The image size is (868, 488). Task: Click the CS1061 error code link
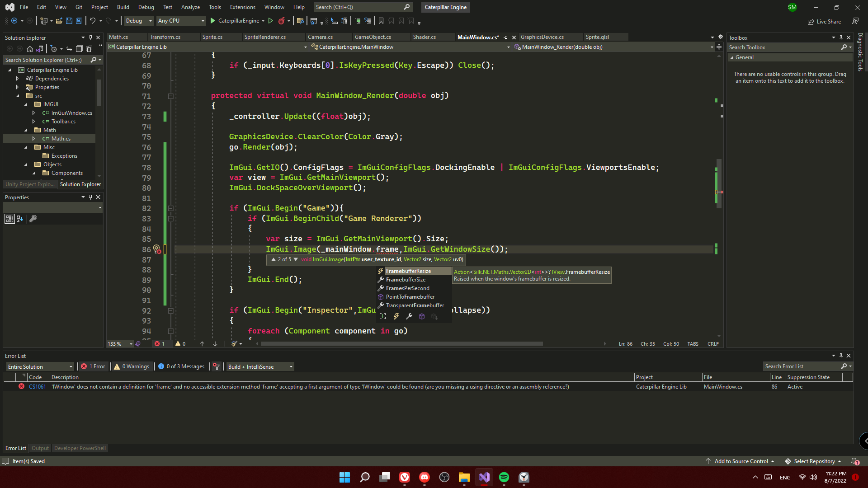(37, 387)
